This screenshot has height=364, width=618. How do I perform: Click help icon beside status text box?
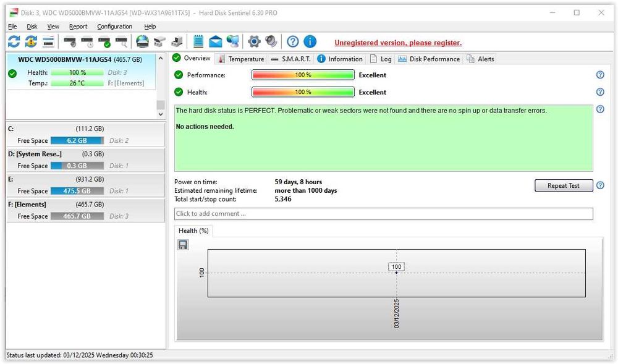point(600,109)
